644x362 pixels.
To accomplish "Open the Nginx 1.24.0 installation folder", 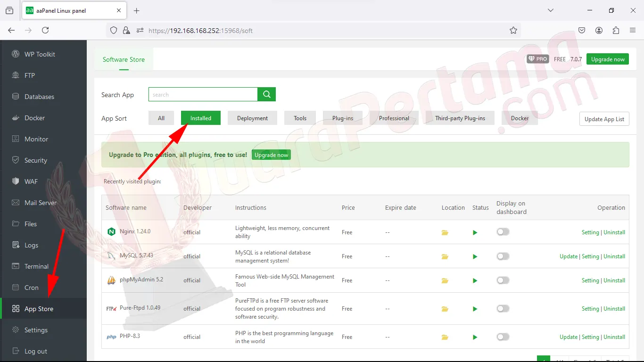I will 445,232.
